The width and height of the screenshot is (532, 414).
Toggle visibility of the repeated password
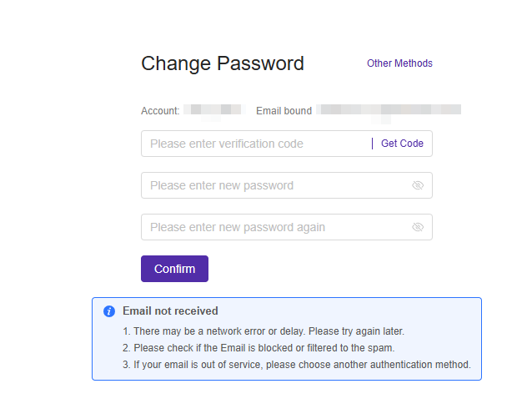(418, 227)
